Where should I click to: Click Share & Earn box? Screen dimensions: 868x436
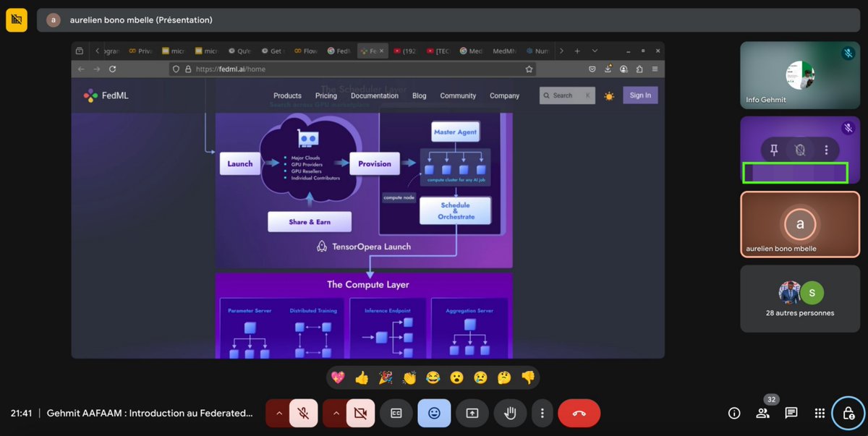click(x=310, y=222)
